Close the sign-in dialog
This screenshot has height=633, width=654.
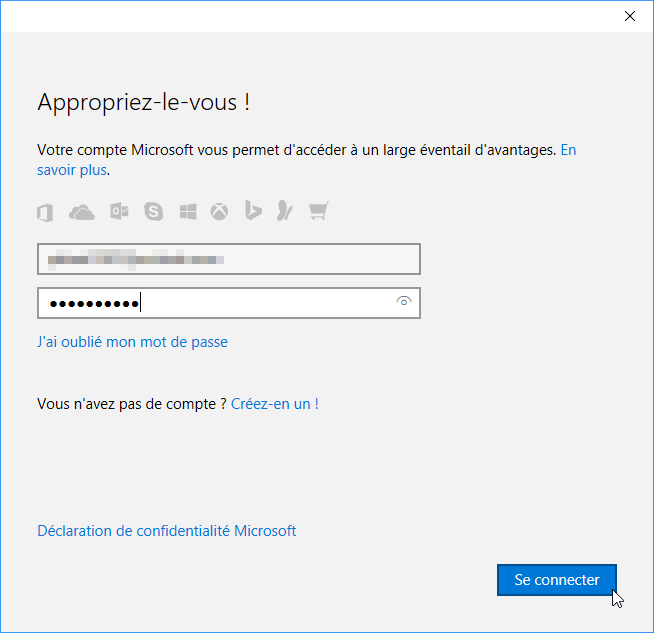[630, 16]
